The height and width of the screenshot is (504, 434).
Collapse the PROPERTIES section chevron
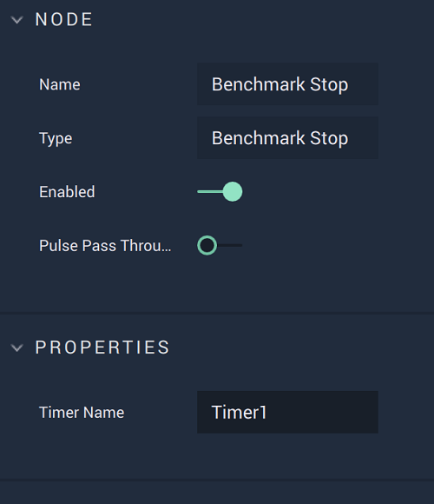coord(16,348)
